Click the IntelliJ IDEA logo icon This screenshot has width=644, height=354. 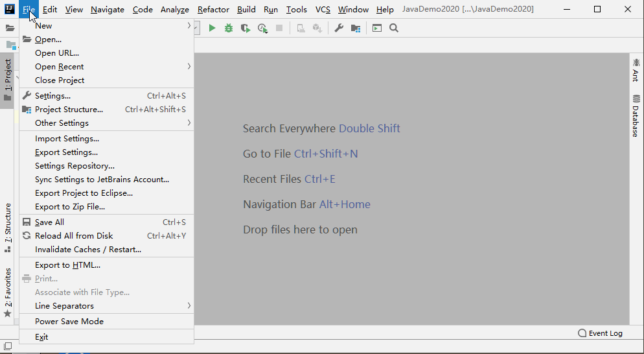10,9
